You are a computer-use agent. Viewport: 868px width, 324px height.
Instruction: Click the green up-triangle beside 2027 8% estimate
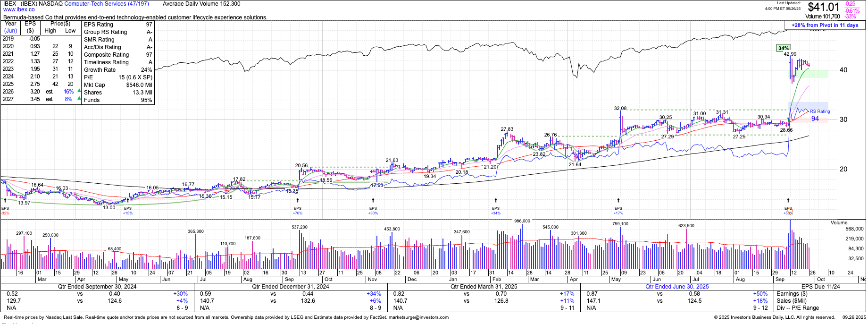pyautogui.click(x=79, y=99)
